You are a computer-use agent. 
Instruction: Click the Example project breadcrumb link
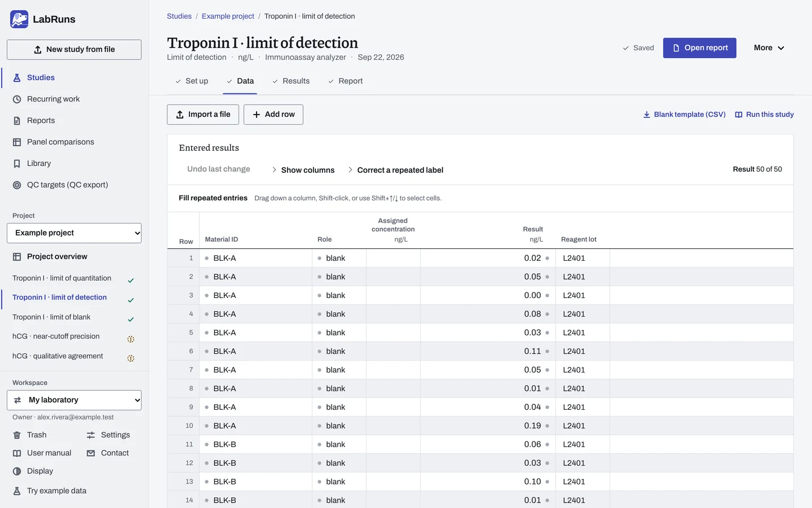tap(228, 16)
